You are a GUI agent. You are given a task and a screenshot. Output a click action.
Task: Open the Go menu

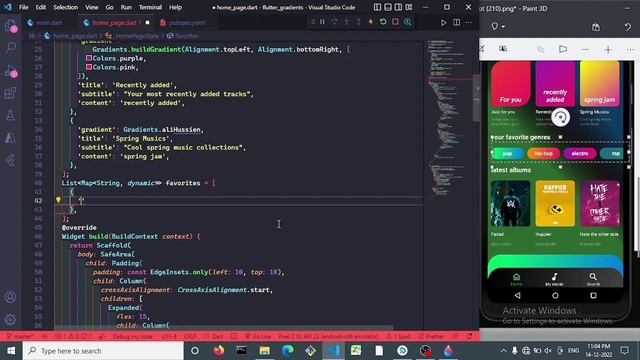[x=109, y=7]
